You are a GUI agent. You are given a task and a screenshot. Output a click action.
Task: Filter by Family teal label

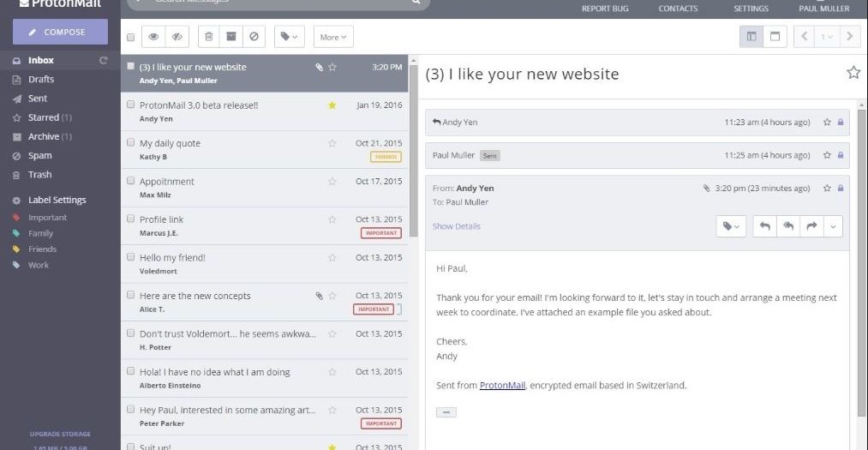[x=40, y=234]
